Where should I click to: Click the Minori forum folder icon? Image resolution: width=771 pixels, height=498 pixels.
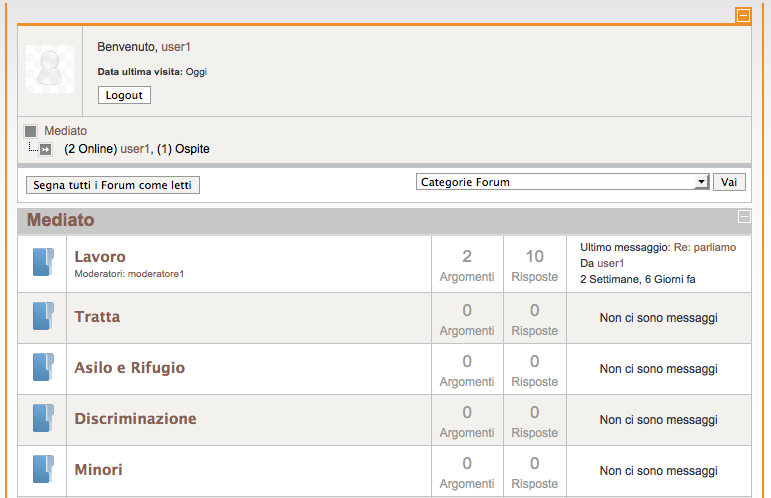coord(42,469)
